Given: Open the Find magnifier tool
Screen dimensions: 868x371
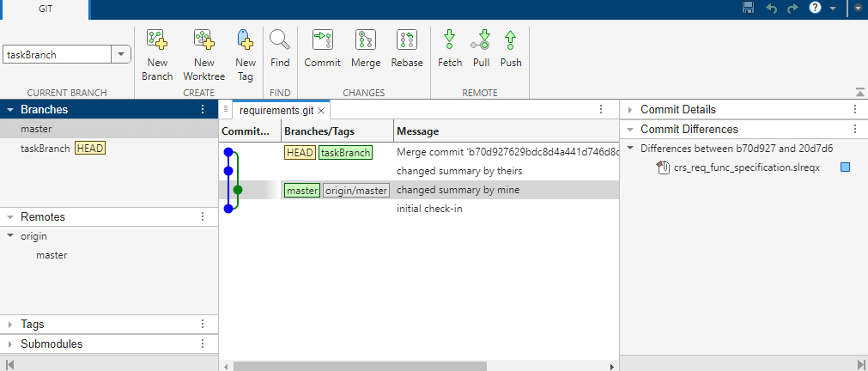Looking at the screenshot, I should [280, 40].
